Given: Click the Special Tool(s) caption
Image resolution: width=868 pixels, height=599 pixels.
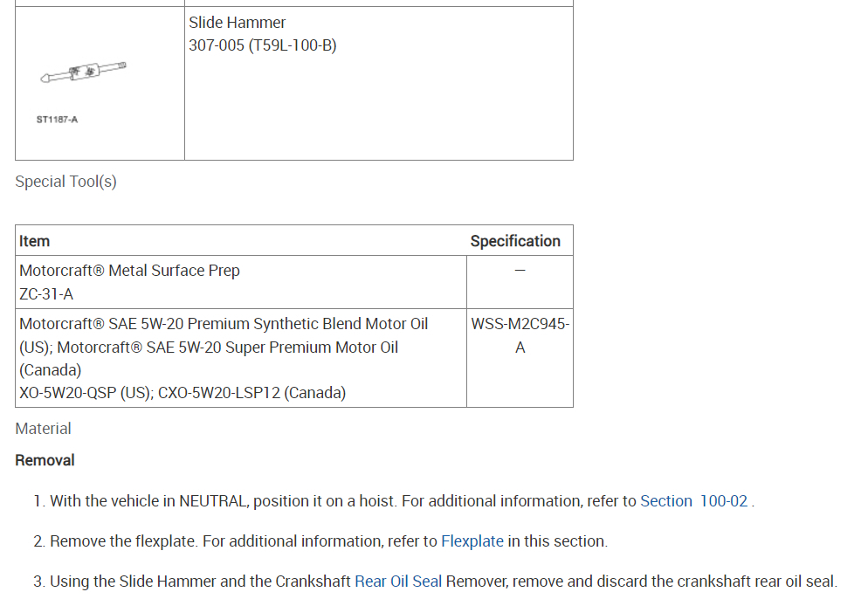Looking at the screenshot, I should point(65,182).
